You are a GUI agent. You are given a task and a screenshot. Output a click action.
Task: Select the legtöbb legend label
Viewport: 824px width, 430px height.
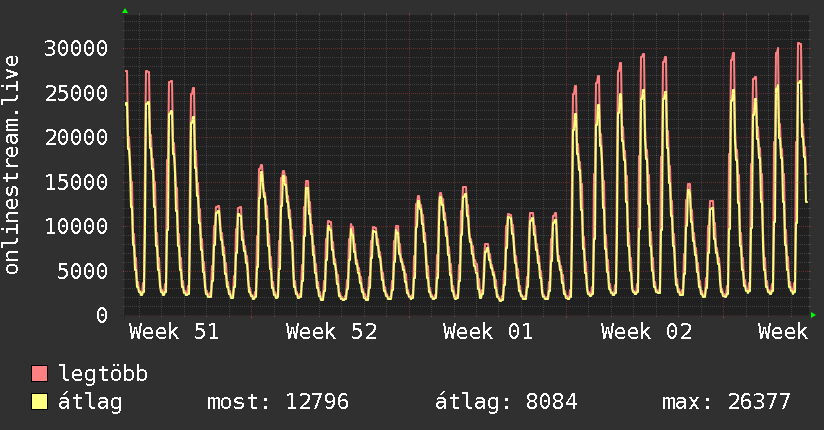click(x=103, y=374)
